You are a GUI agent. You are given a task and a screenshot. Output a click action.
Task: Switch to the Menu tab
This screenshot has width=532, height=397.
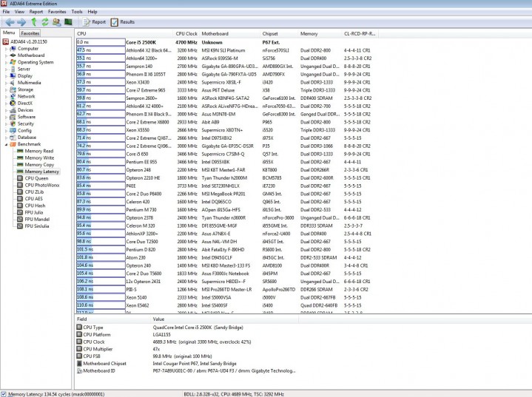coord(9,33)
